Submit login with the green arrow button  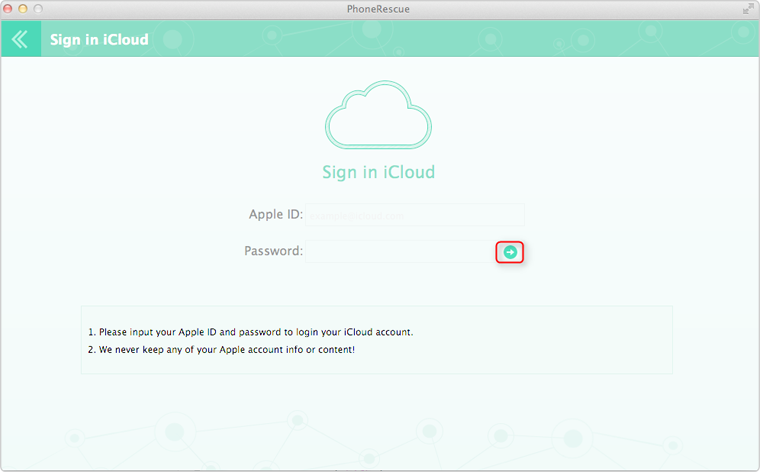510,252
